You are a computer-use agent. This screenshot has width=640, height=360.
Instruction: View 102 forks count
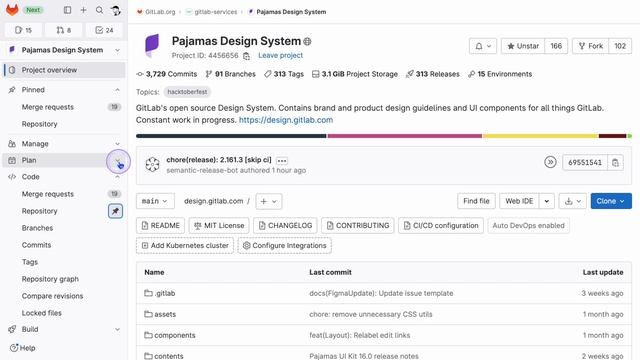(x=620, y=46)
